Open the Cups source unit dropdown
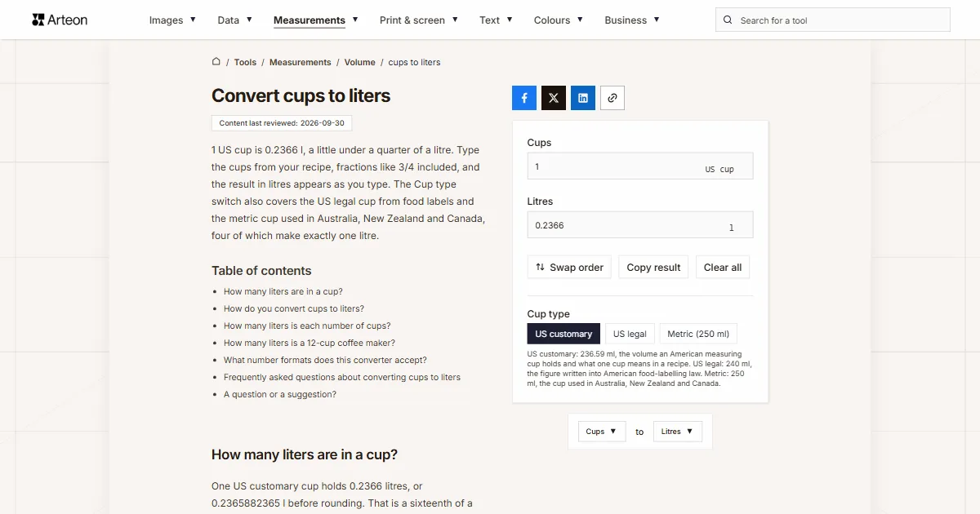The height and width of the screenshot is (514, 980). 602,432
